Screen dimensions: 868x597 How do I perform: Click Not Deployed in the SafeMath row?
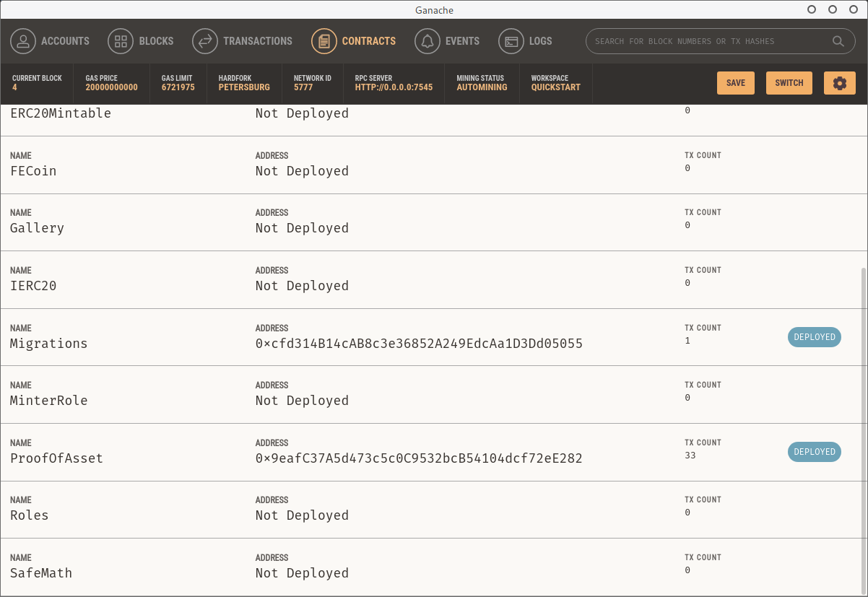point(302,573)
